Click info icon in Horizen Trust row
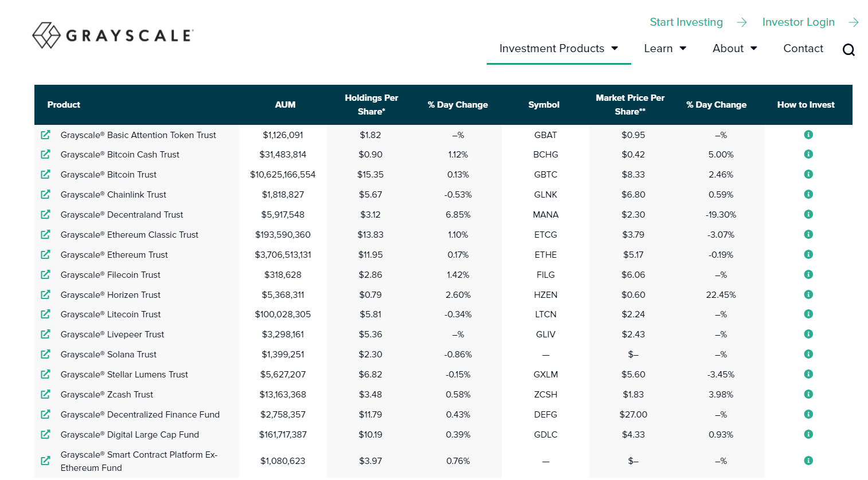Viewport: 868px width, 480px height. pyautogui.click(x=808, y=294)
